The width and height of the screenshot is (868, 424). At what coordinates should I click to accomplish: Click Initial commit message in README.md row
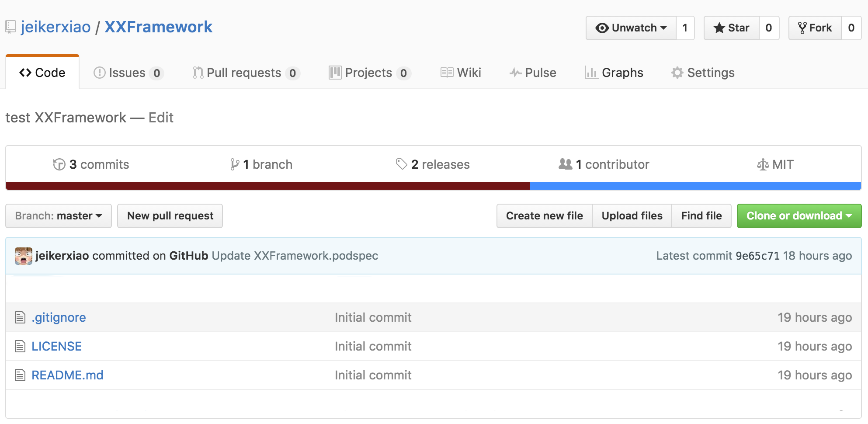point(373,375)
